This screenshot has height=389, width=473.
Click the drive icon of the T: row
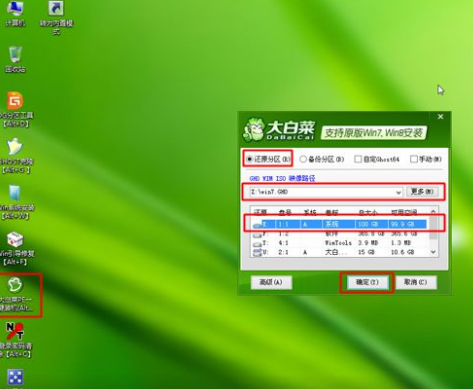tap(257, 244)
